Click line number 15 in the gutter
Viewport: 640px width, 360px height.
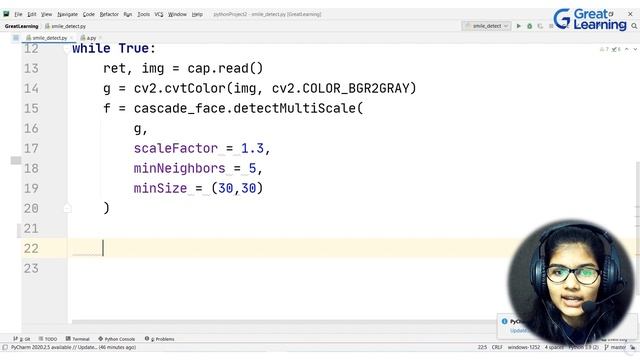pyautogui.click(x=31, y=108)
